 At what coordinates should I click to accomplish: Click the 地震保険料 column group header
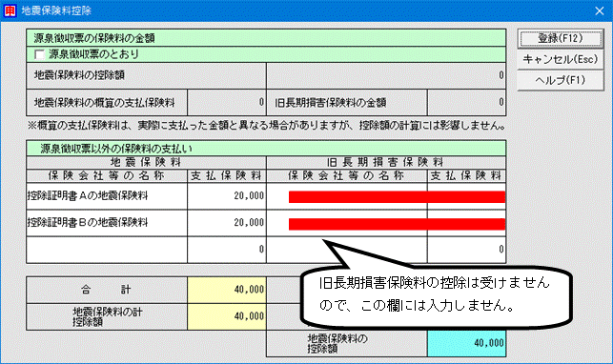pyautogui.click(x=146, y=162)
